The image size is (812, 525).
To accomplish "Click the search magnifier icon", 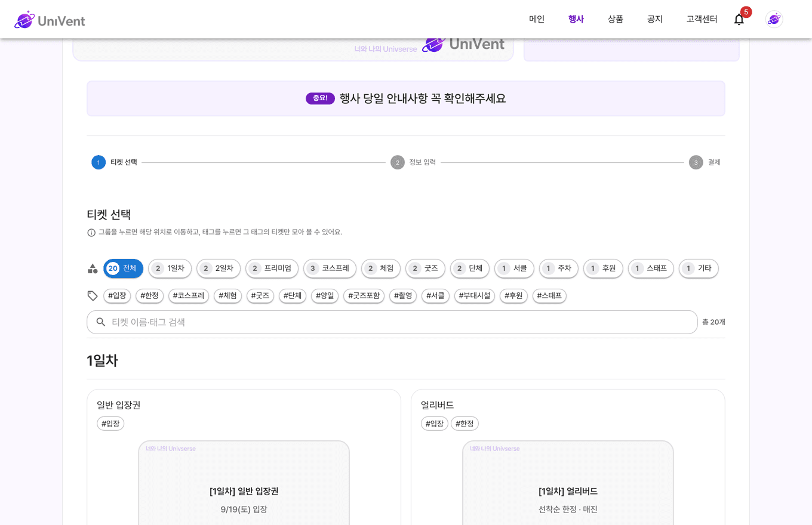I will [101, 322].
